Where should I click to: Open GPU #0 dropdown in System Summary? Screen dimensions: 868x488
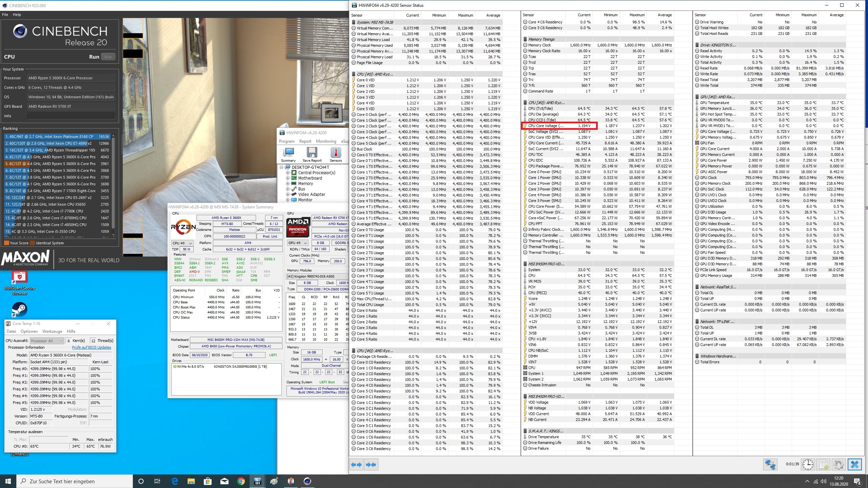297,243
